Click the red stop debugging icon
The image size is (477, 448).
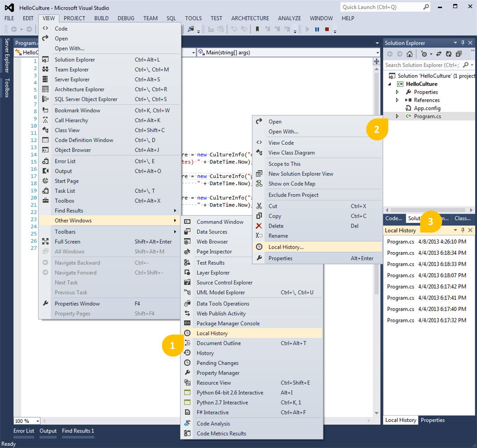[x=327, y=29]
